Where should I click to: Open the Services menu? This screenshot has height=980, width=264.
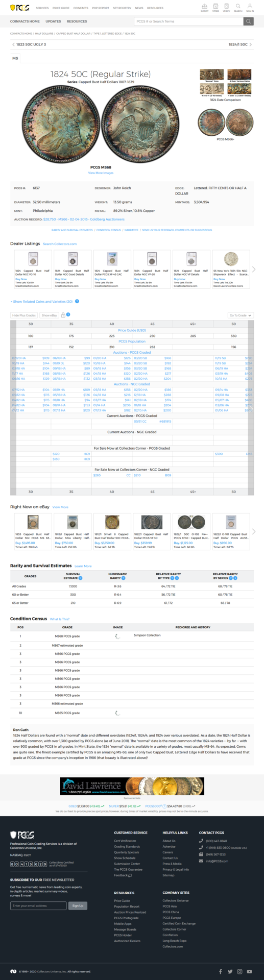click(42, 8)
